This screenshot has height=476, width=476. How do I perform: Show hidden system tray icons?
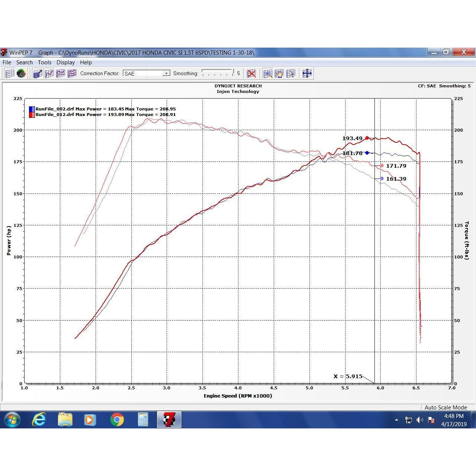(396, 420)
